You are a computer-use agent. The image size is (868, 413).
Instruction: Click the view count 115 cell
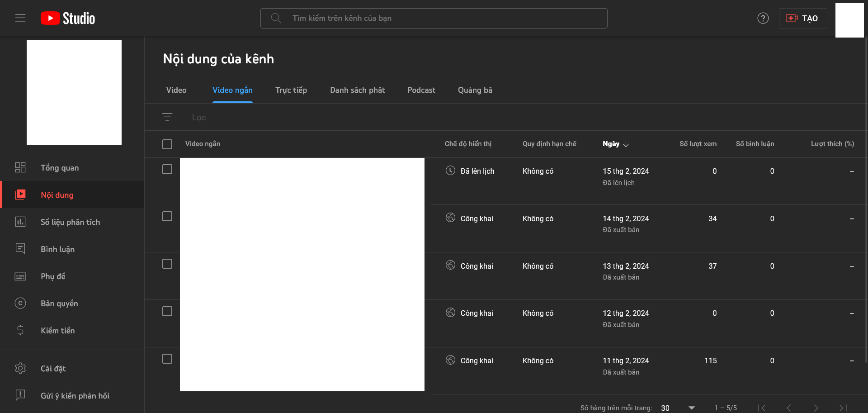tap(710, 361)
